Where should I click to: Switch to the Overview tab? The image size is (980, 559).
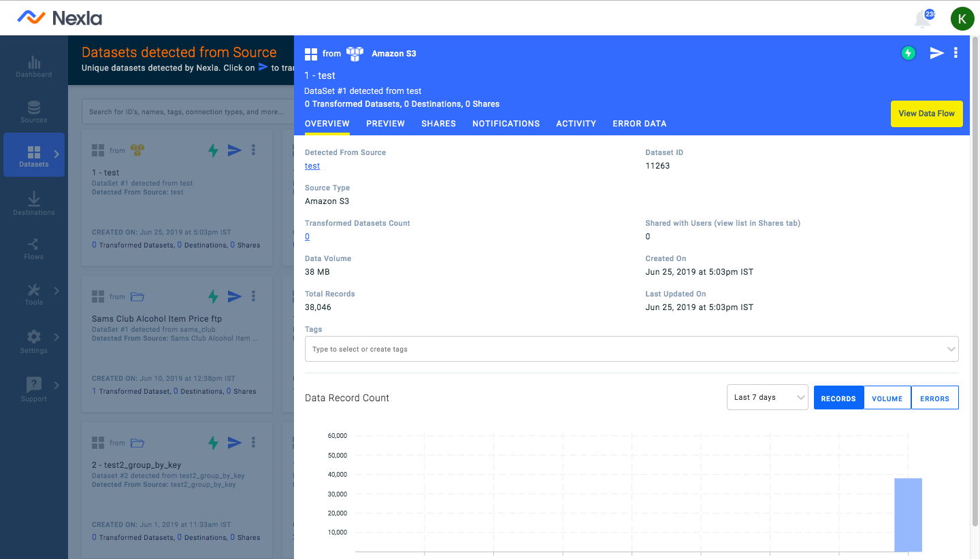[327, 124]
